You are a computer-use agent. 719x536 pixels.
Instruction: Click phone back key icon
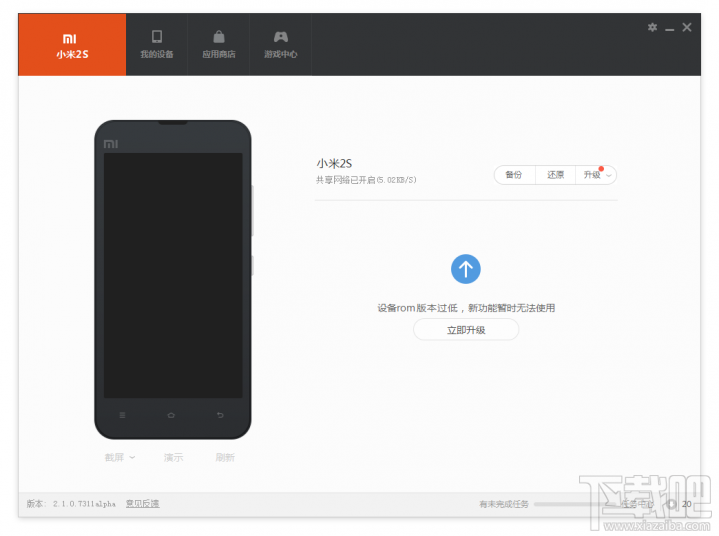(220, 415)
